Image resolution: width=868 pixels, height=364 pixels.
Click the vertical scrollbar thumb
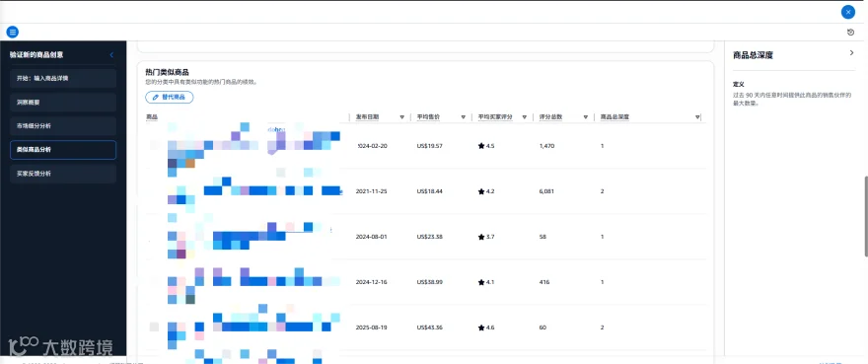(x=865, y=217)
